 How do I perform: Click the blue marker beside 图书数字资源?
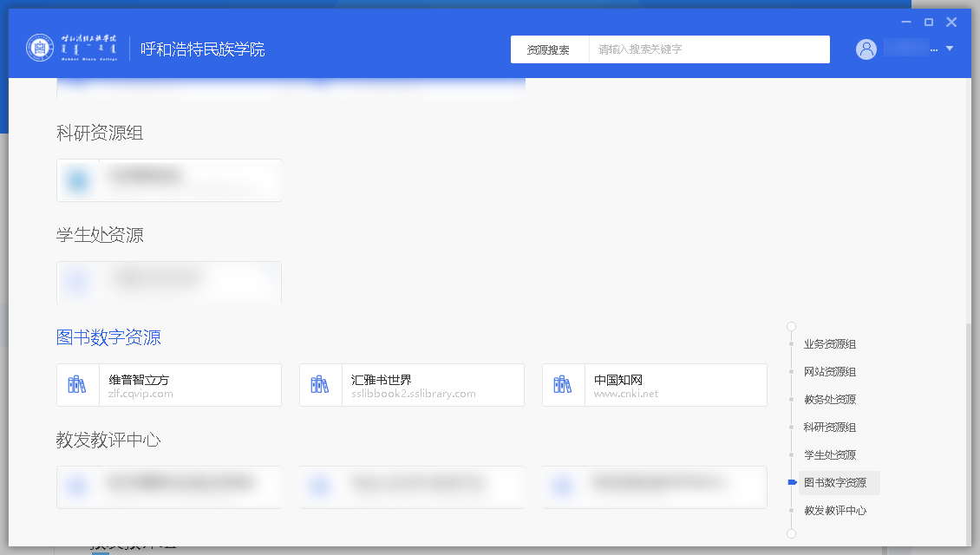pos(792,482)
